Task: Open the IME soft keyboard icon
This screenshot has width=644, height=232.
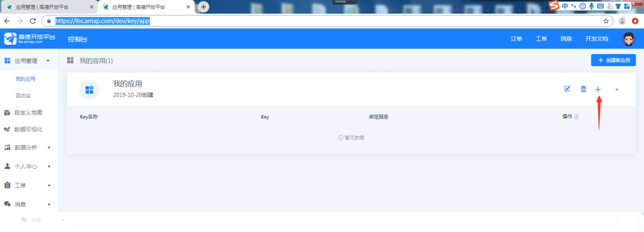Action: [x=600, y=6]
